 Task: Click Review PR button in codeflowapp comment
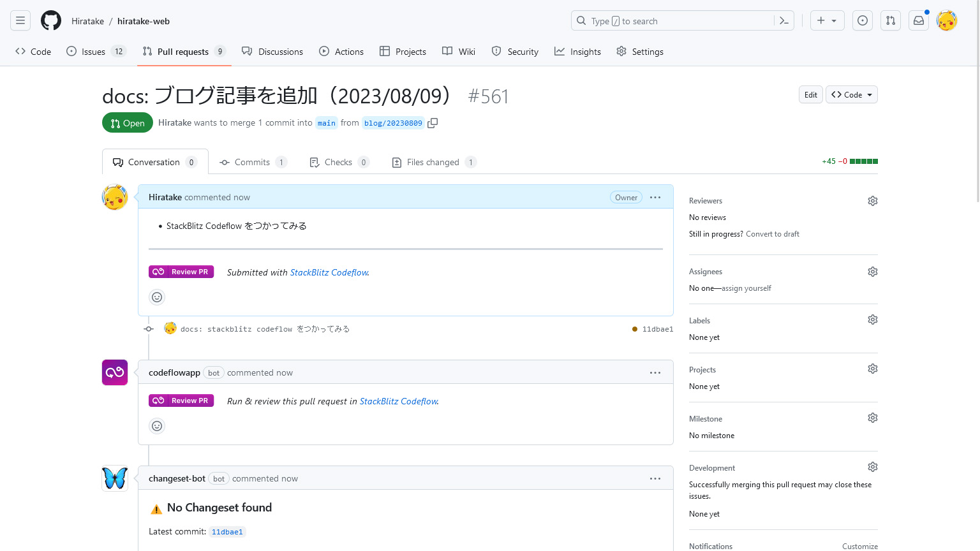[x=181, y=400]
